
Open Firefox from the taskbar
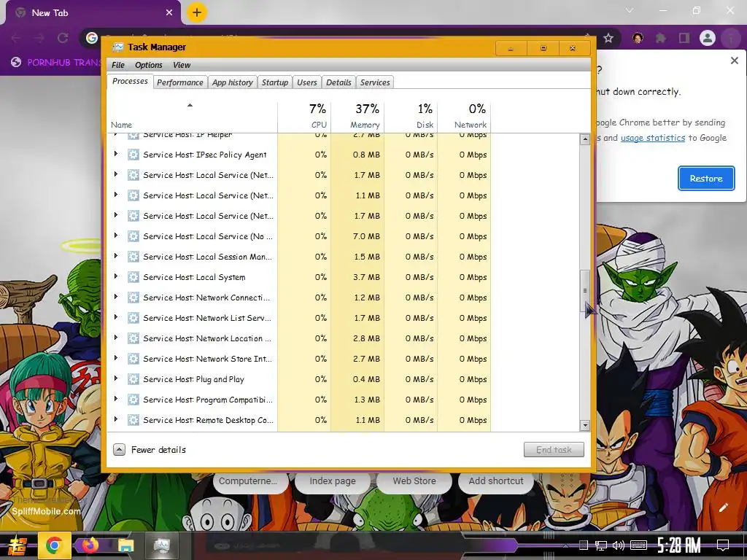[x=90, y=545]
